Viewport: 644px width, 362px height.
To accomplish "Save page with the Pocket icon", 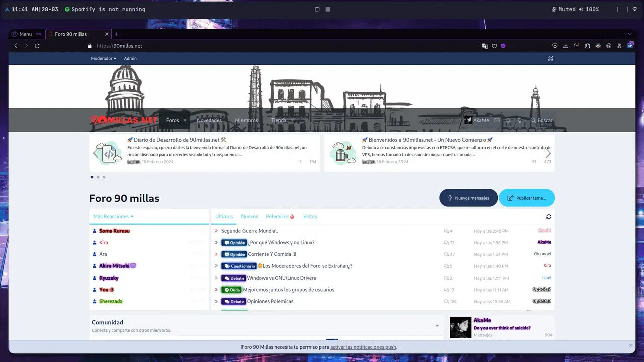I will (x=555, y=46).
